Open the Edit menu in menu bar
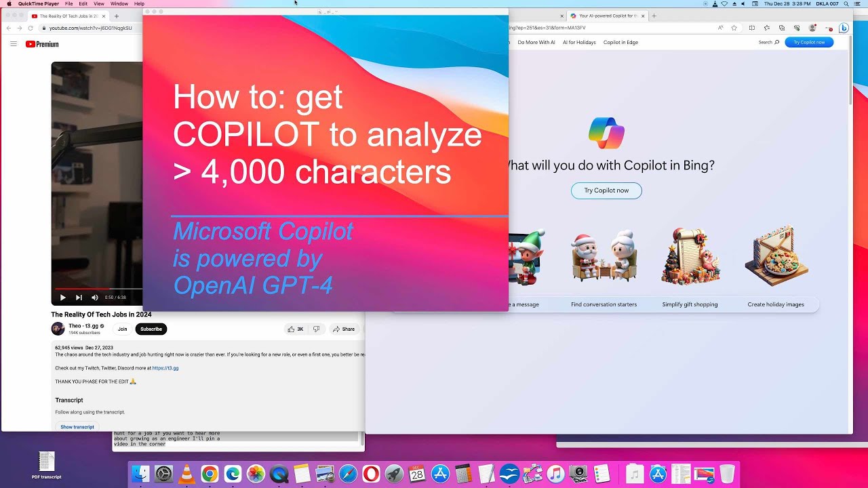 [83, 3]
